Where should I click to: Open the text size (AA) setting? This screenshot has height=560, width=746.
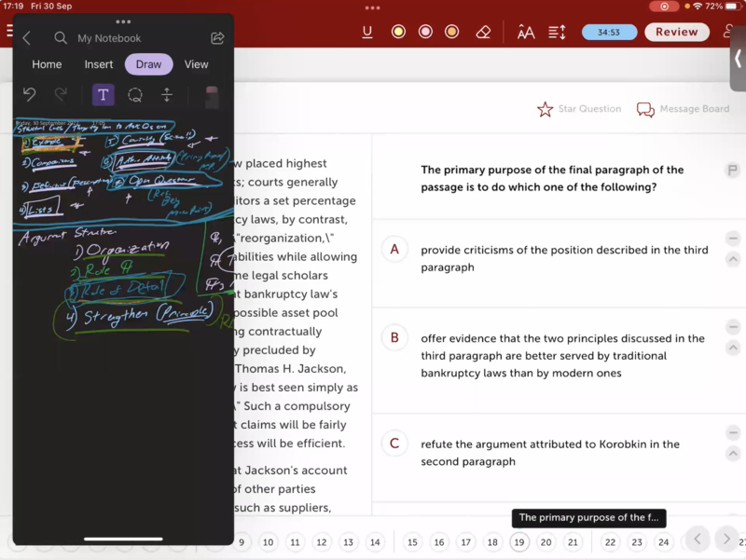tap(526, 32)
